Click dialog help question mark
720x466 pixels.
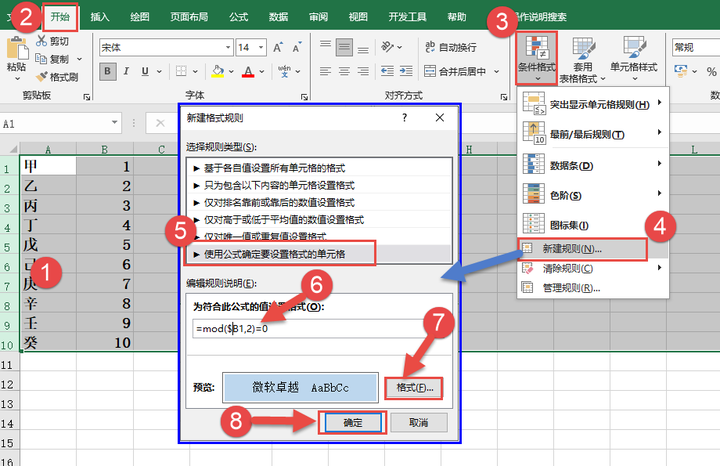[x=405, y=118]
